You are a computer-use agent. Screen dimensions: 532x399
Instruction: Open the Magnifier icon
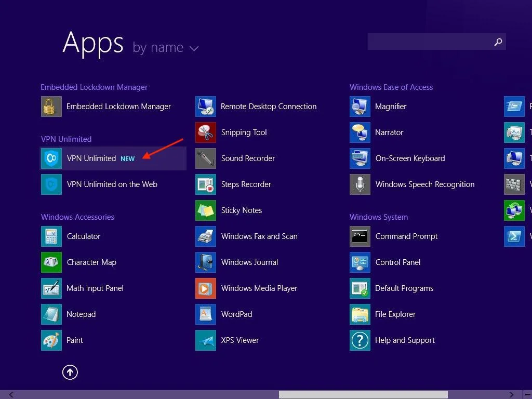(360, 107)
